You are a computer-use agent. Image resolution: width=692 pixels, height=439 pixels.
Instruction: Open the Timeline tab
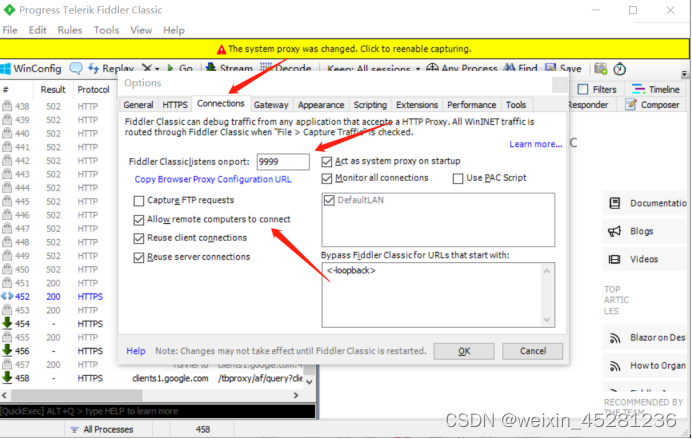pos(656,90)
